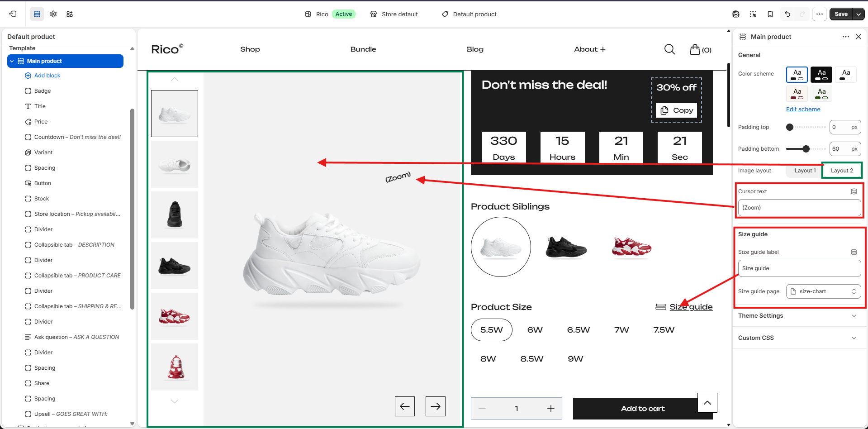Select size 9W option

pos(575,359)
